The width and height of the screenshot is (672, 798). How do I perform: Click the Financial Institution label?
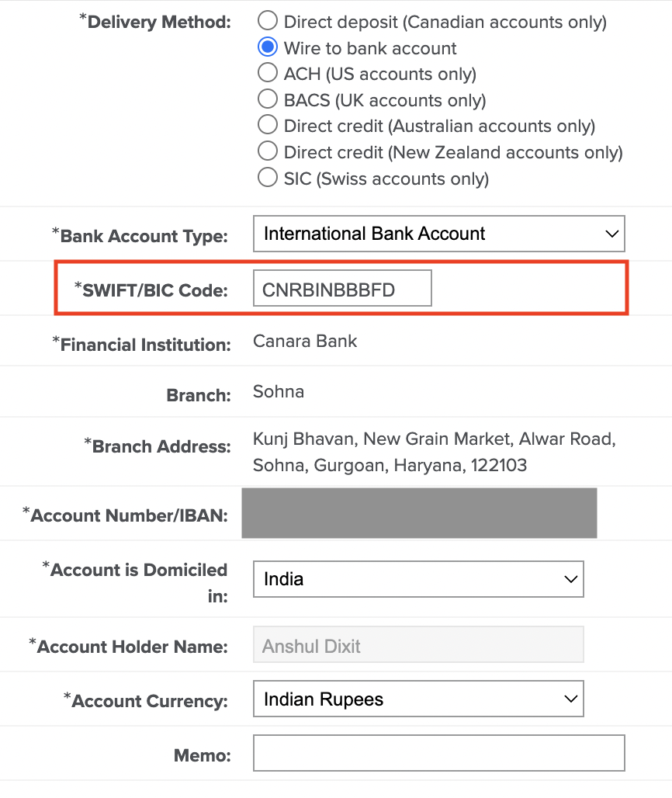coord(145,345)
